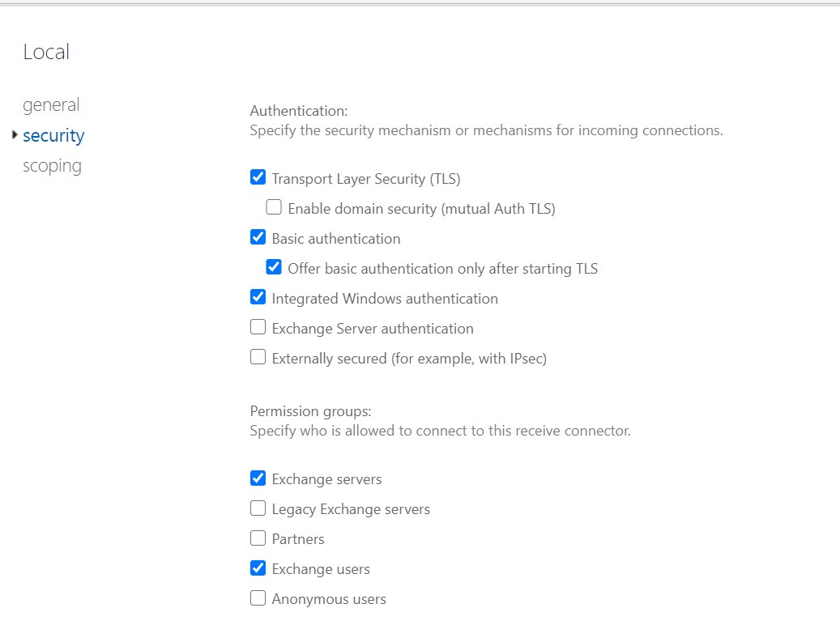Viewport: 840px width, 625px height.
Task: Check the Partners permission group
Action: (258, 538)
